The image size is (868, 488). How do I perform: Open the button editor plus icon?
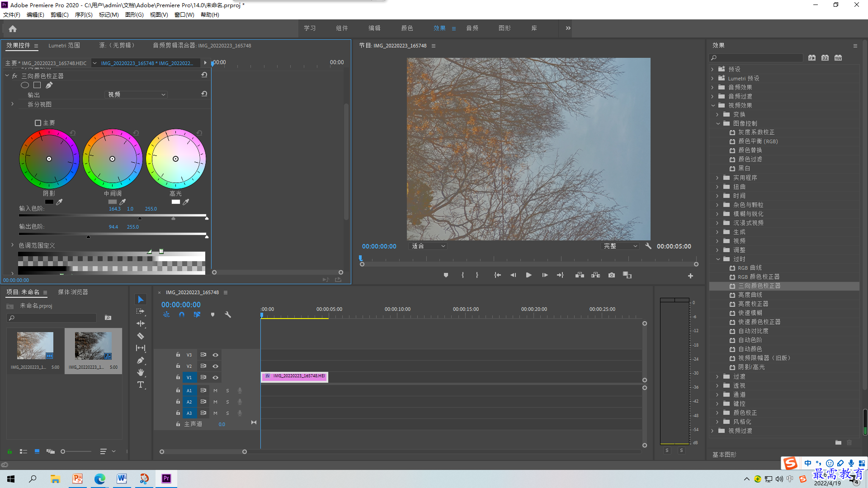[690, 276]
